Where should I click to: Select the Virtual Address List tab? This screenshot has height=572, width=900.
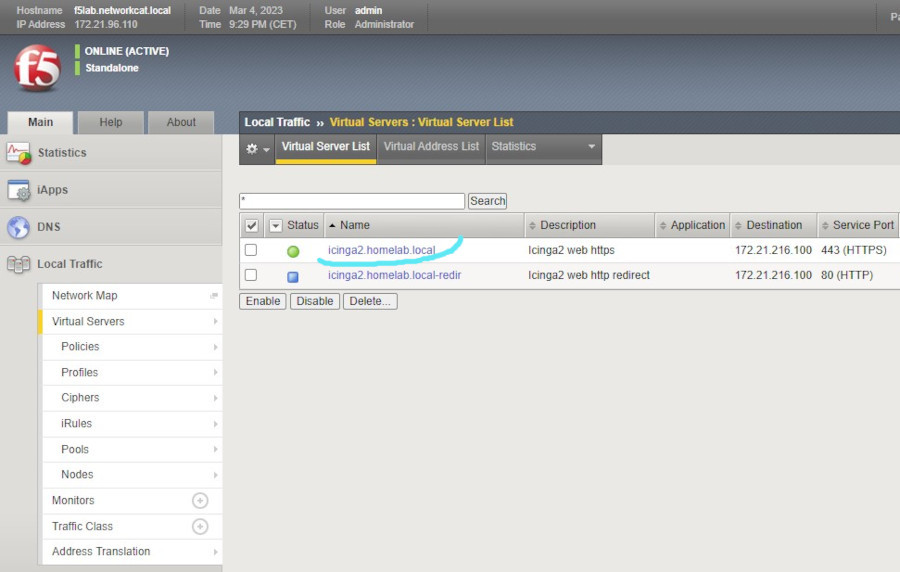coord(431,147)
